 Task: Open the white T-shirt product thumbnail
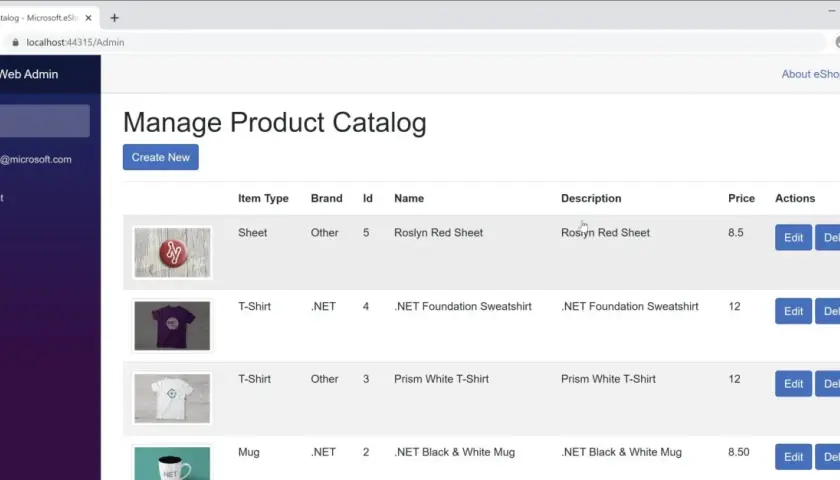172,399
